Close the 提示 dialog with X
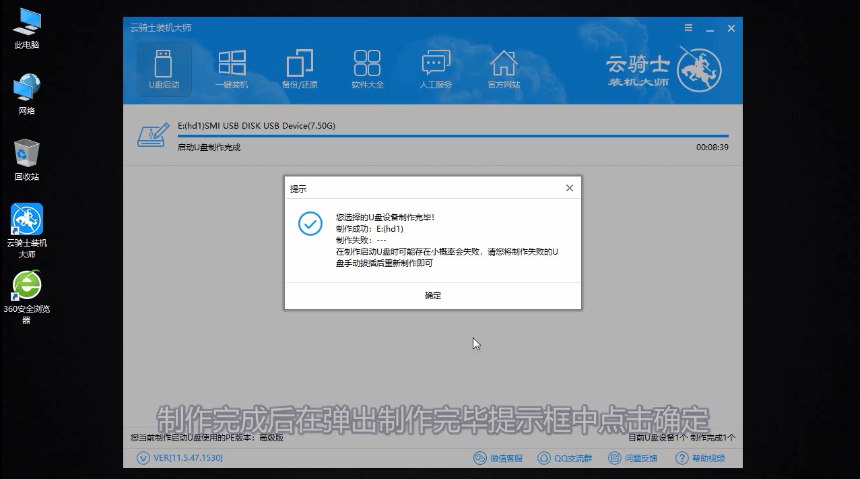Viewport: 860px width, 479px height. [x=569, y=188]
